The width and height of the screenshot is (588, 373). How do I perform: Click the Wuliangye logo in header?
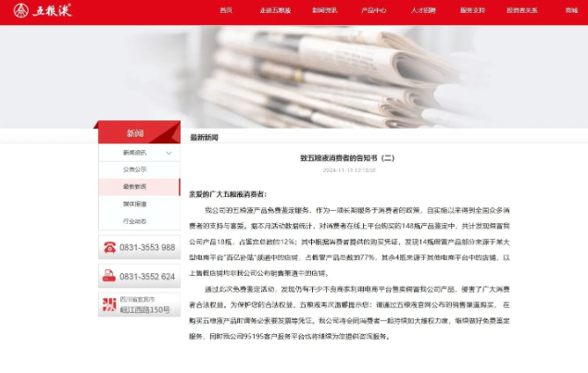pos(43,10)
